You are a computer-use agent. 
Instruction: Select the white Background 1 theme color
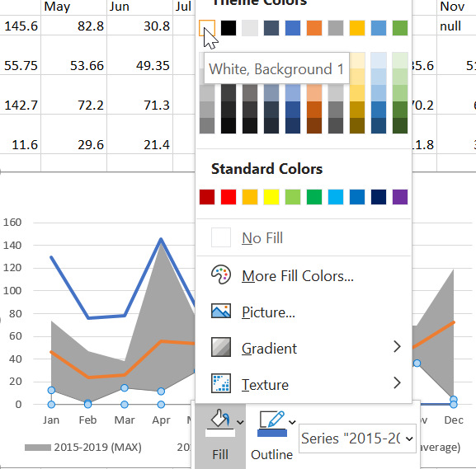coord(207,28)
